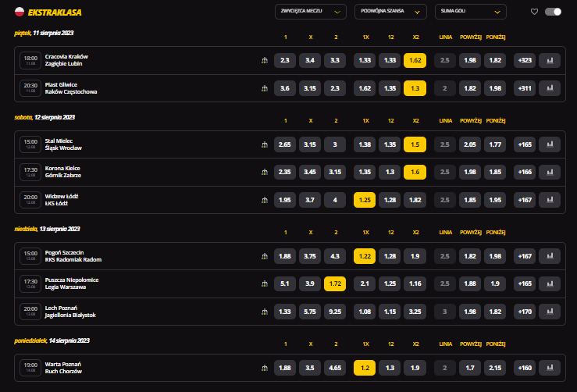Open Puszcza Niepołomice vs Legia Warszawa match

[x=72, y=283]
